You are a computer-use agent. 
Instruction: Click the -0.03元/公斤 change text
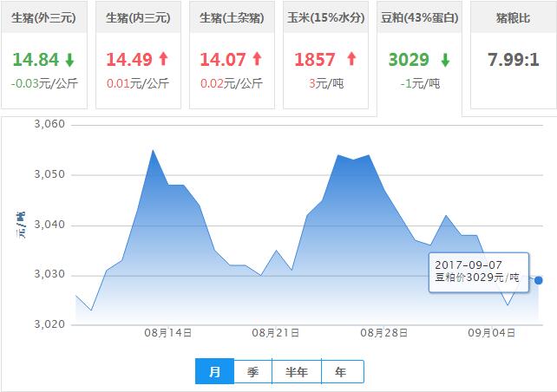tap(44, 83)
